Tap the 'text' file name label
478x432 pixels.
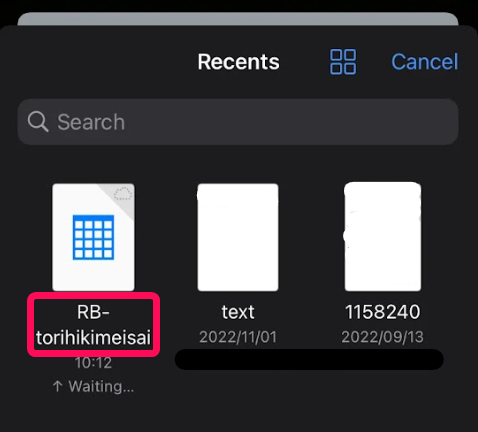point(238,312)
